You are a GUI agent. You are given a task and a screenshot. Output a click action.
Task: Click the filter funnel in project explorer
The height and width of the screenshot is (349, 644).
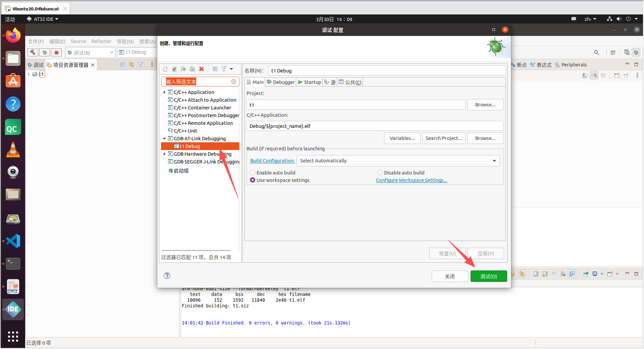141,65
